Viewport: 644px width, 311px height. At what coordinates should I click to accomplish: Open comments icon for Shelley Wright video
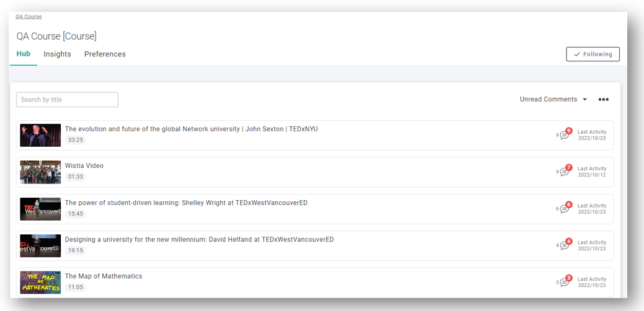coord(565,209)
